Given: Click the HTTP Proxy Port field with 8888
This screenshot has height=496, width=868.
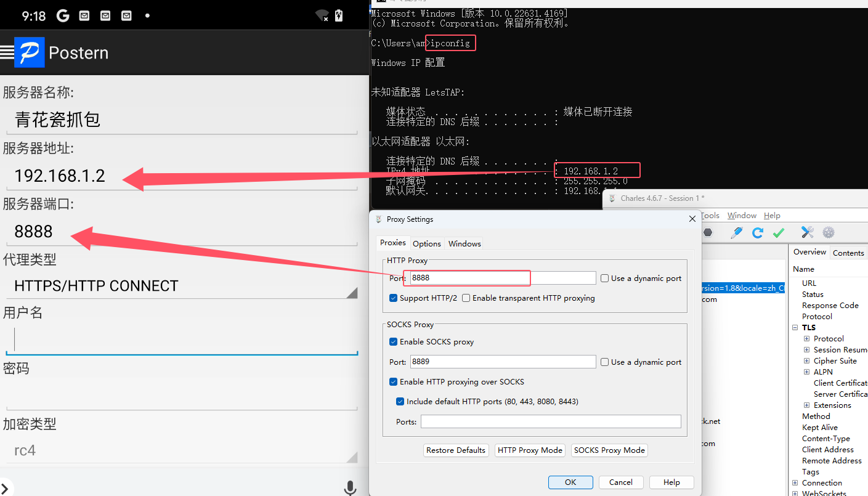Looking at the screenshot, I should (x=502, y=278).
